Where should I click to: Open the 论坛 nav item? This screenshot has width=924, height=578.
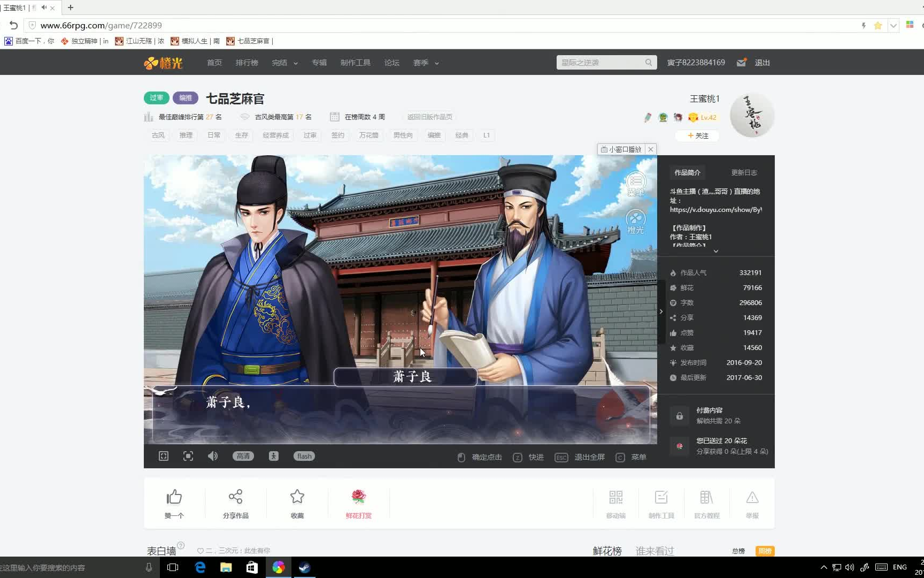392,63
